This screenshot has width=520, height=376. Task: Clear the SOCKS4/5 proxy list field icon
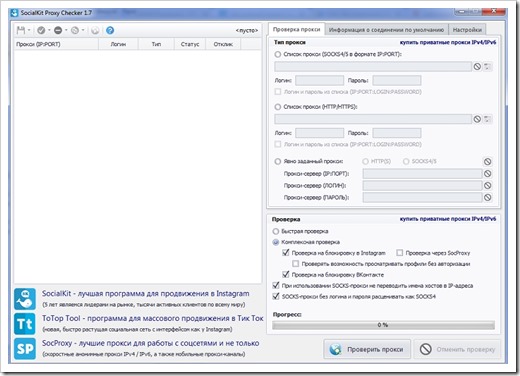477,66
